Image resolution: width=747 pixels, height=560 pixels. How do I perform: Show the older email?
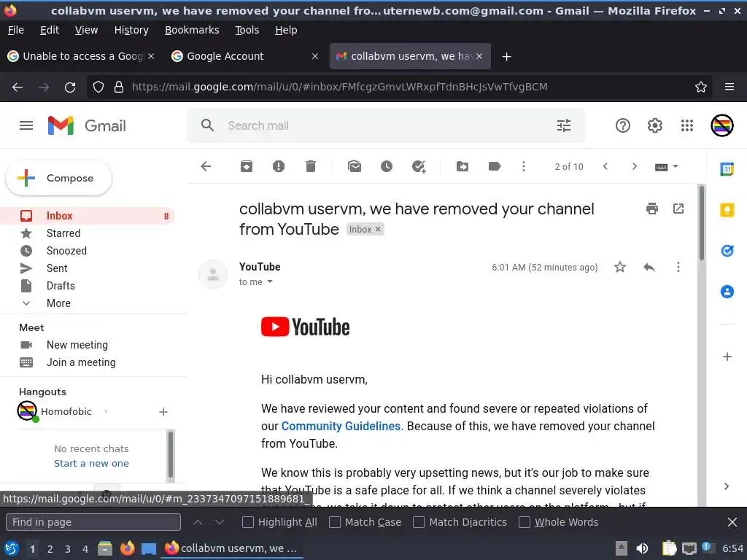point(634,166)
